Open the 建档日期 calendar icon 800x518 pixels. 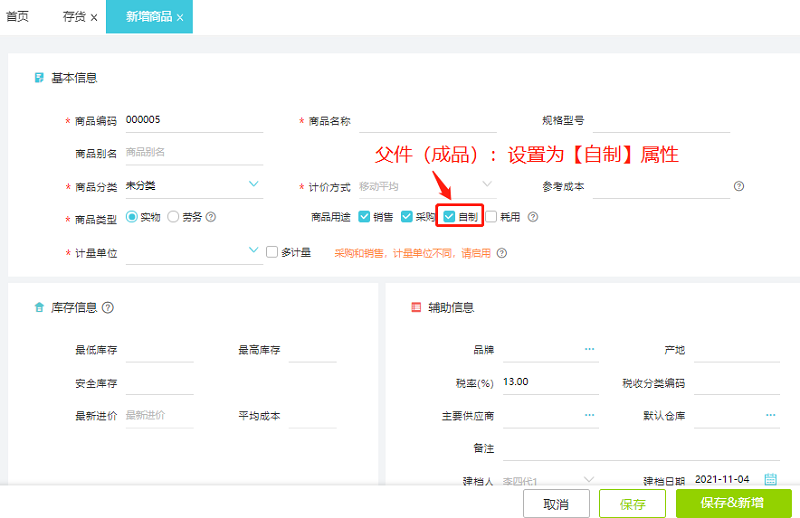770,479
